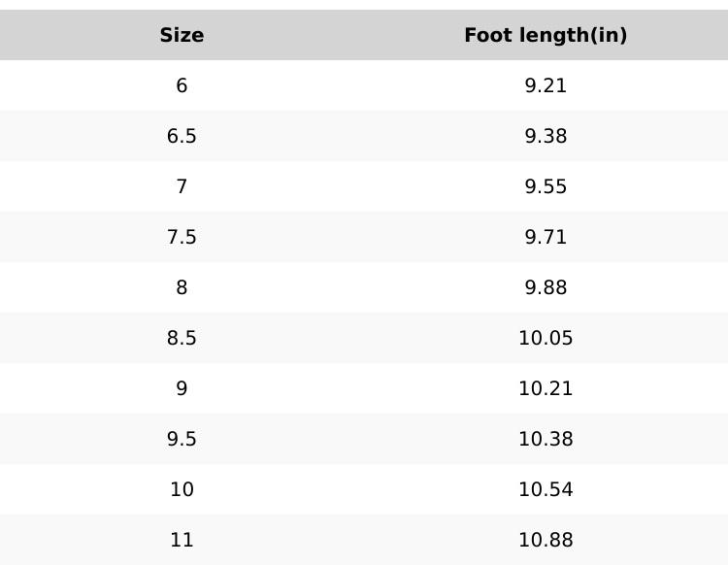
Task: Click the size 6.5 cell
Action: point(182,136)
